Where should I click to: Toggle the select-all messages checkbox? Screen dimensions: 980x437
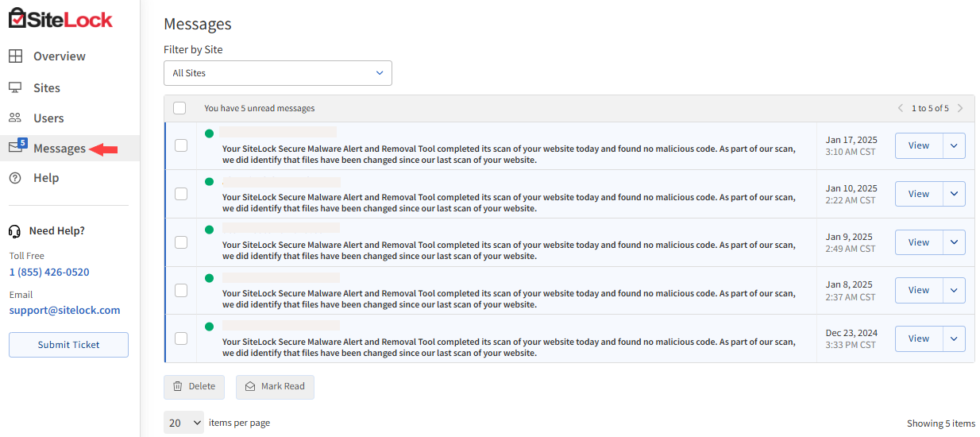179,108
